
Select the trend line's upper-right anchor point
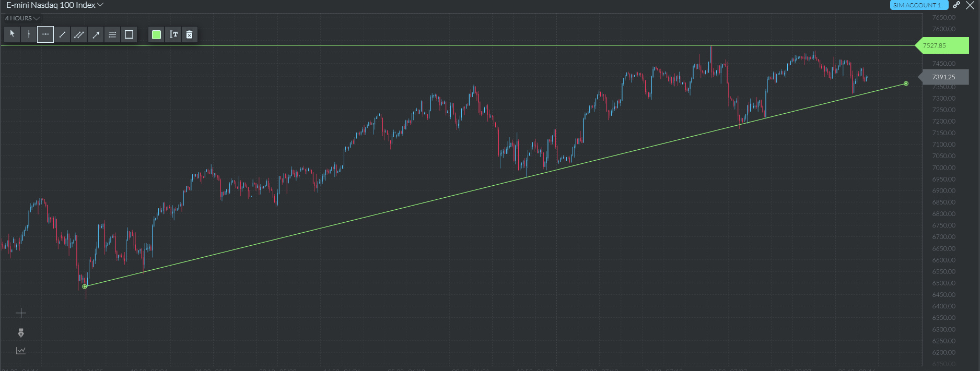coord(906,83)
